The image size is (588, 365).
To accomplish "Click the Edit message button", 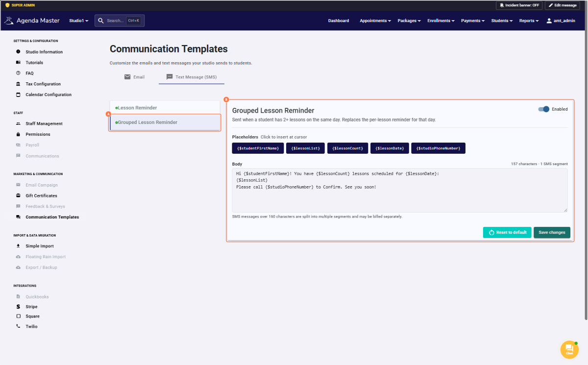I will pos(563,5).
